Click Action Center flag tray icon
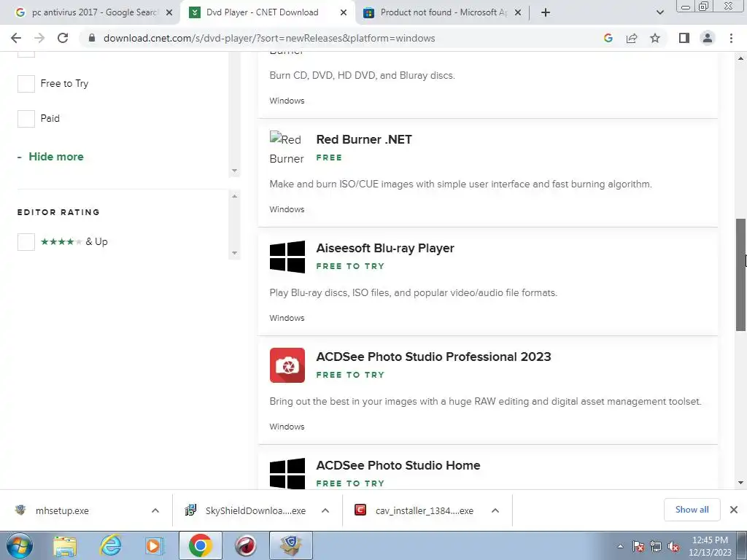Viewport: 747px width, 560px height. tap(638, 547)
